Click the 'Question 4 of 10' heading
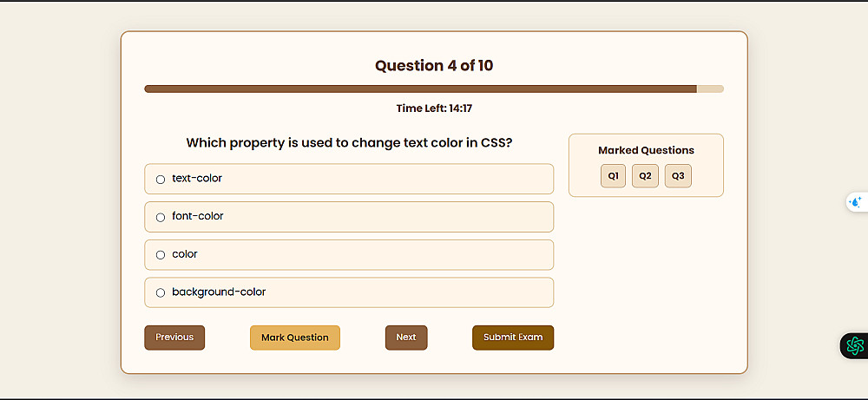Viewport: 868px width, 400px height. pyautogui.click(x=434, y=66)
